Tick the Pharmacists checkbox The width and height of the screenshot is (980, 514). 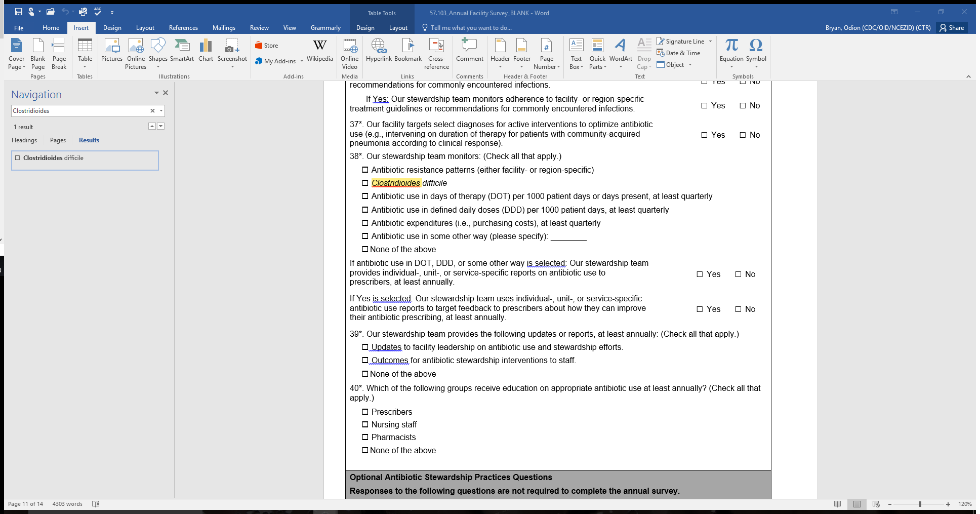365,438
